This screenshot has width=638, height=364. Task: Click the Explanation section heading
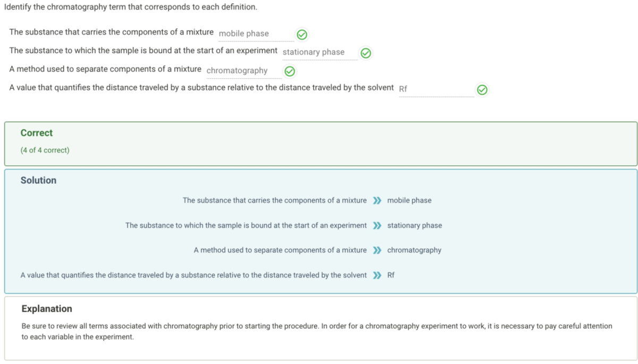pos(47,309)
